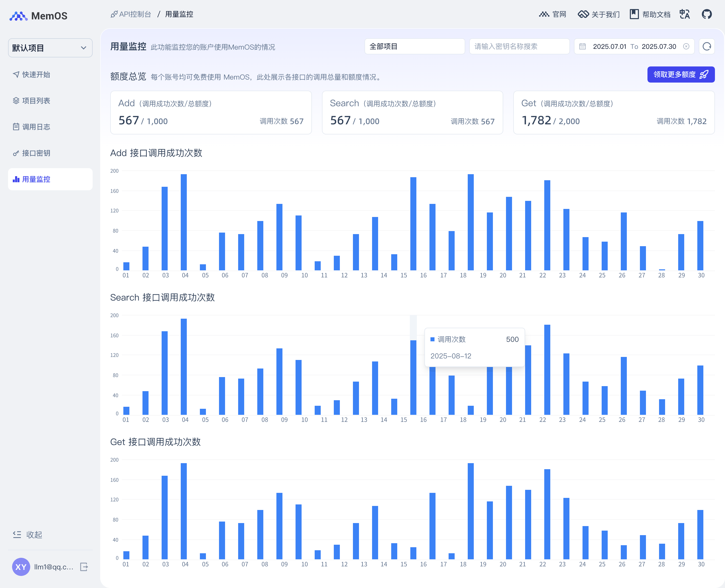The height and width of the screenshot is (588, 725).
Task: Open the GitHub icon link
Action: tap(707, 14)
